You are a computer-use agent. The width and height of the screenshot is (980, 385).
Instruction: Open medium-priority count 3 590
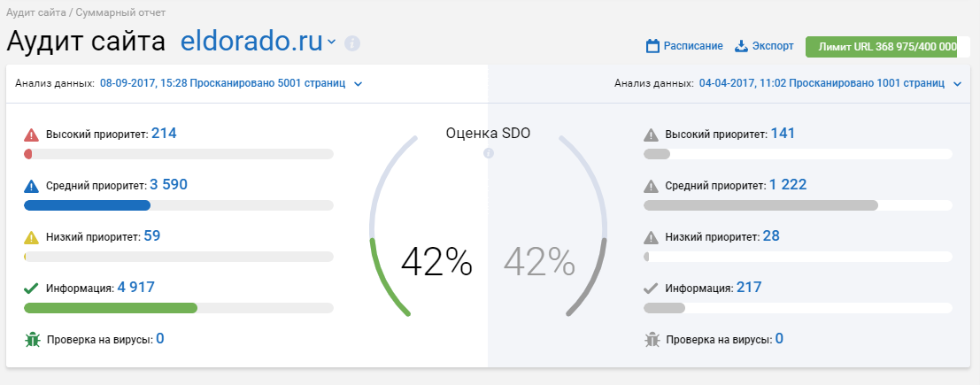tap(169, 184)
